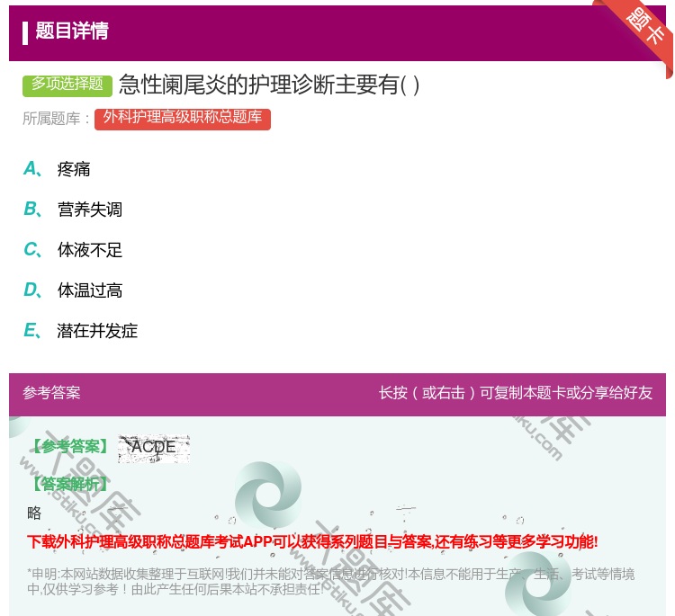Click the red download APP promotion text
Image resolution: width=675 pixels, height=616 pixels.
(312, 541)
